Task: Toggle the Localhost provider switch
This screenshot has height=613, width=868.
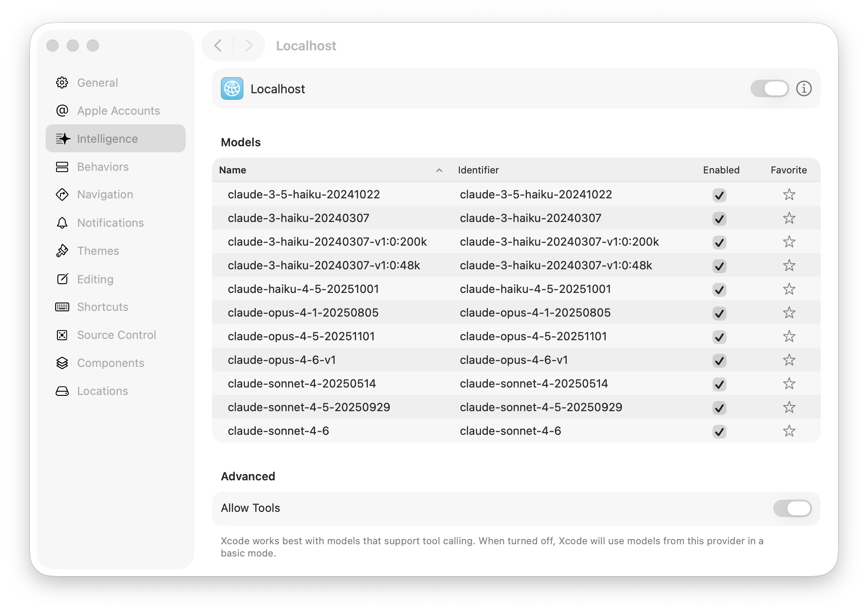Action: 769,89
